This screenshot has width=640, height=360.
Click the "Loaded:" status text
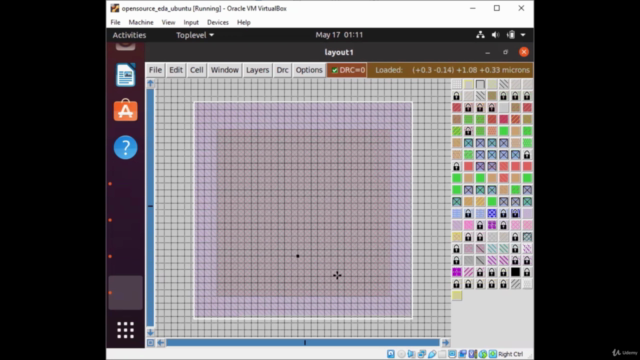click(x=389, y=70)
